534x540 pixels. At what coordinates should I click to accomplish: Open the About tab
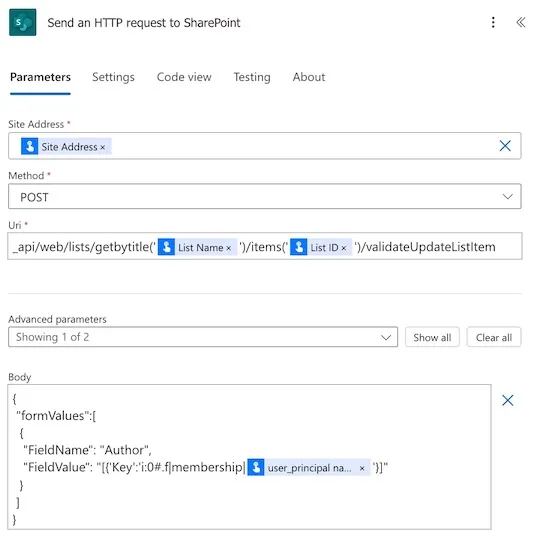pyautogui.click(x=309, y=77)
